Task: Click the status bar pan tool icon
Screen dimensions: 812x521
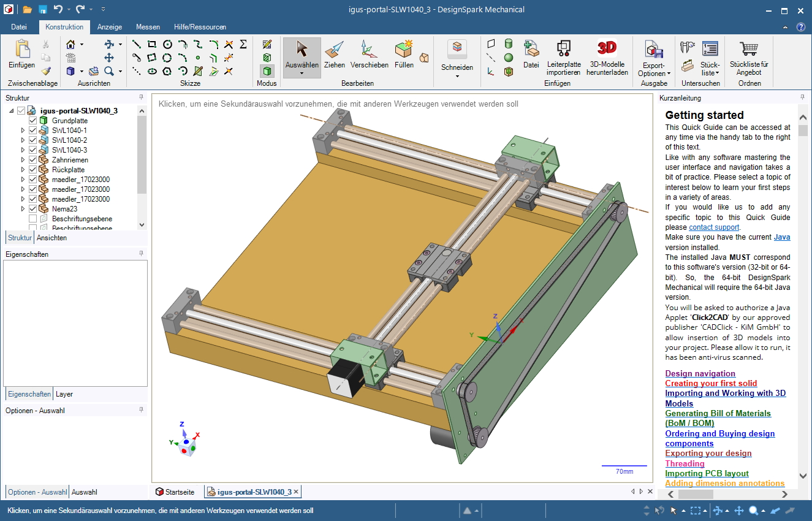Action: [x=738, y=511]
